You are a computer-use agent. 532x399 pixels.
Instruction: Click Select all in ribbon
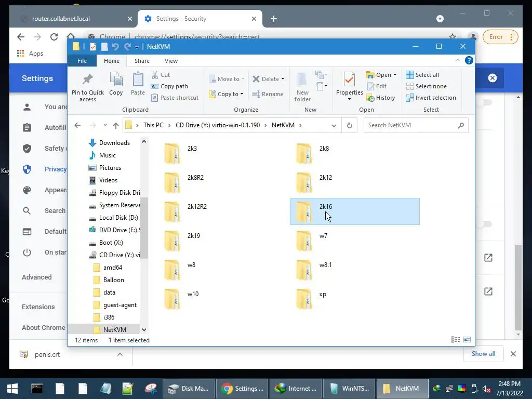pos(422,75)
